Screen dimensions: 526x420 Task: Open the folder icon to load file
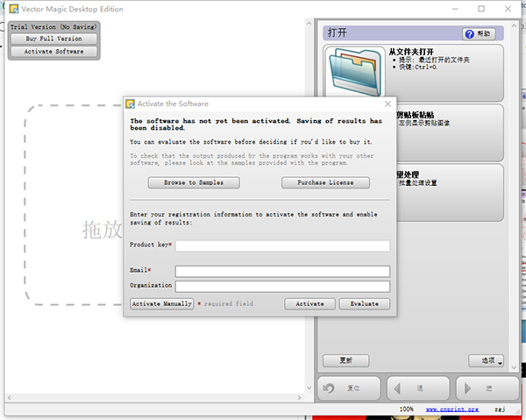pos(355,72)
